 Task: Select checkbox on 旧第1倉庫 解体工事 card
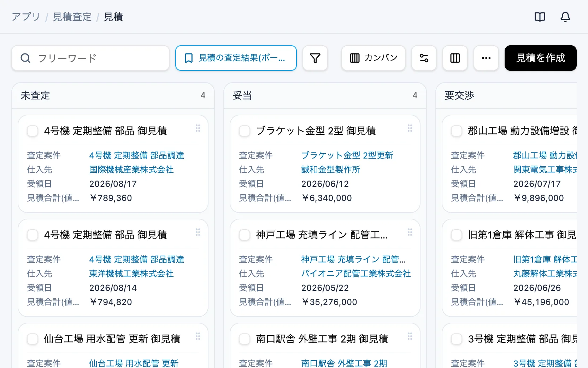[457, 235]
